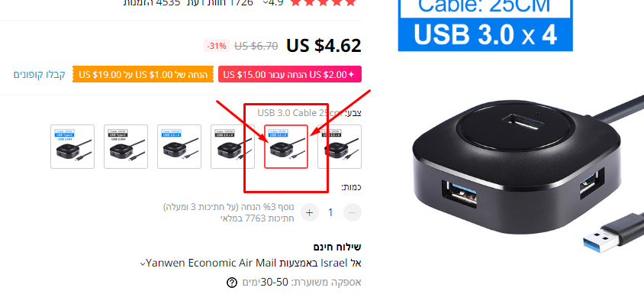Click the קבלו קופונים get coupons link
Viewport: 644px width, 307px height.
[x=39, y=75]
